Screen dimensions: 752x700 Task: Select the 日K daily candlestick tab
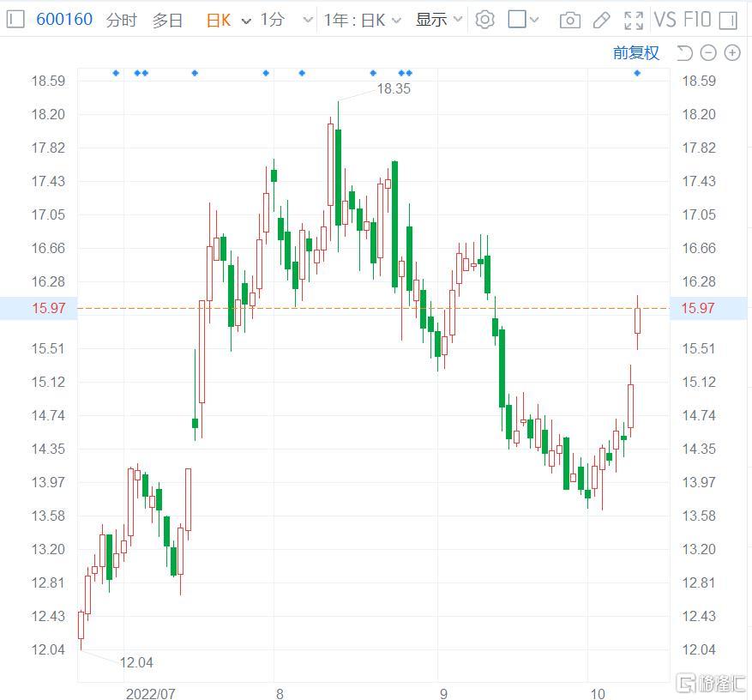pos(219,20)
